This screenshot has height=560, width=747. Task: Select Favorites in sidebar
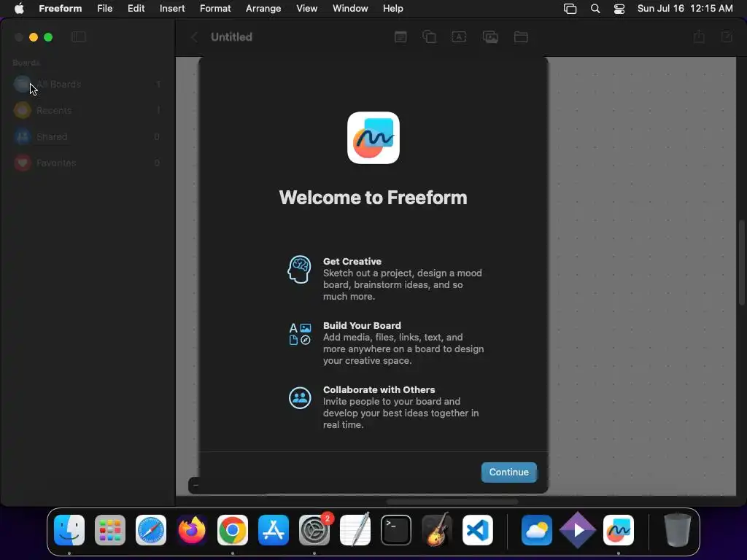point(87,163)
